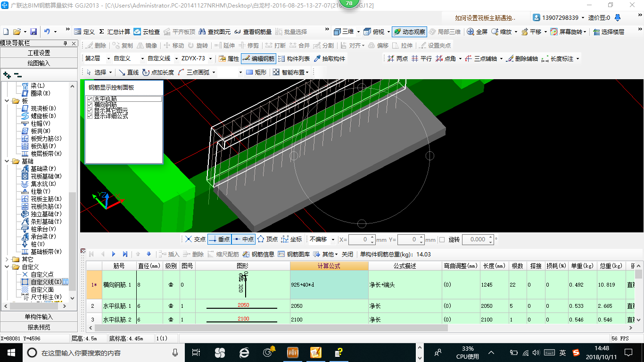
Task: Open the 属性 properties panel
Action: [x=229, y=58]
